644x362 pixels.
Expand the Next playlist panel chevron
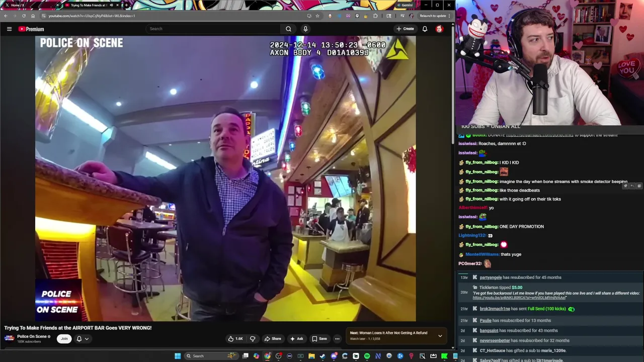click(x=440, y=336)
